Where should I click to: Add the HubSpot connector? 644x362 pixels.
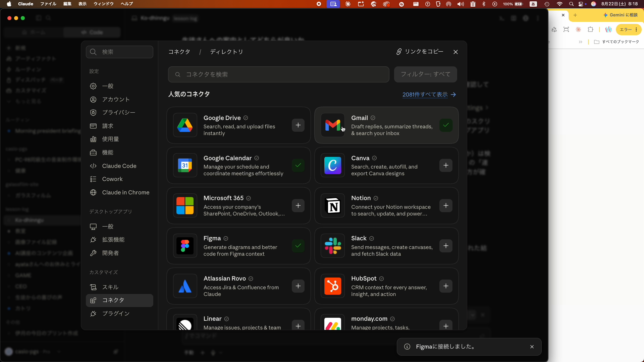point(446,286)
